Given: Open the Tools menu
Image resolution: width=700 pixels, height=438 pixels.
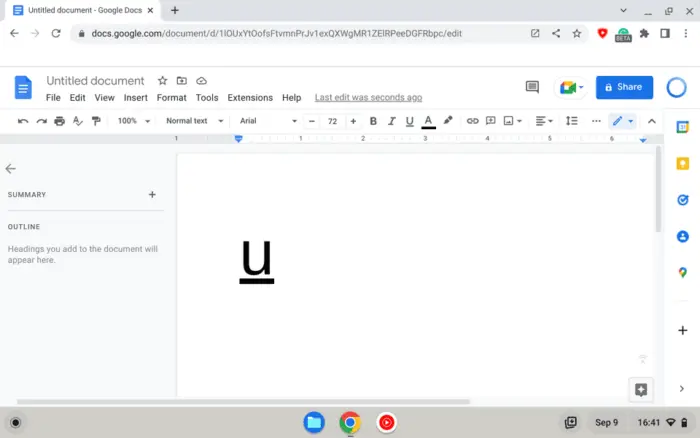Looking at the screenshot, I should 207,98.
